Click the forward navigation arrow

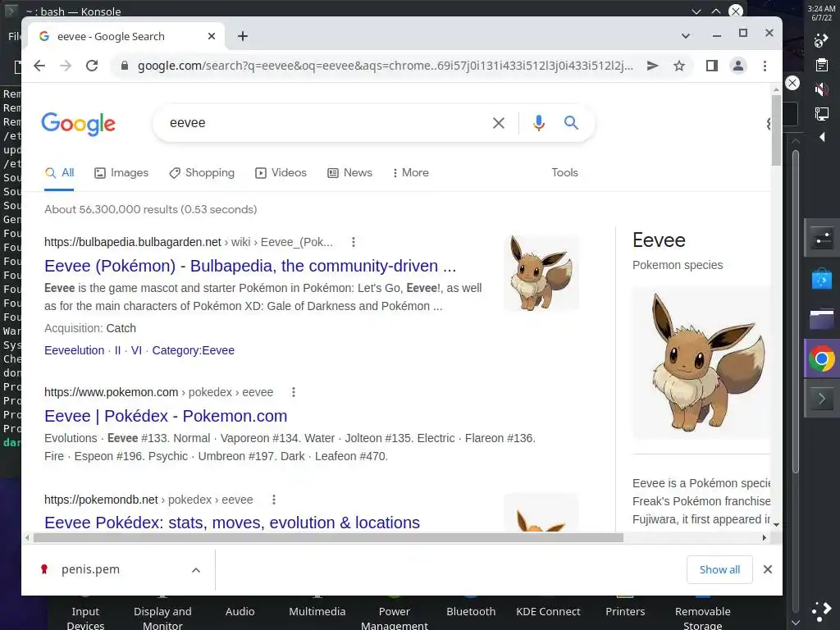click(66, 66)
